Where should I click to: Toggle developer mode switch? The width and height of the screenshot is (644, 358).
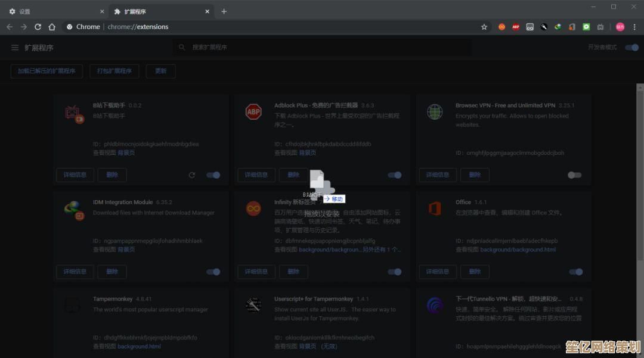pos(631,48)
